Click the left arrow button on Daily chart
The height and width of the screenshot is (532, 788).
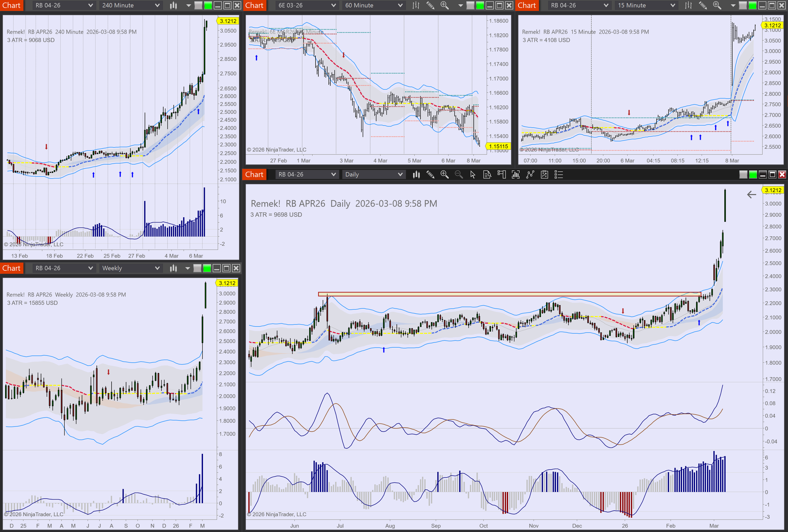point(751,195)
